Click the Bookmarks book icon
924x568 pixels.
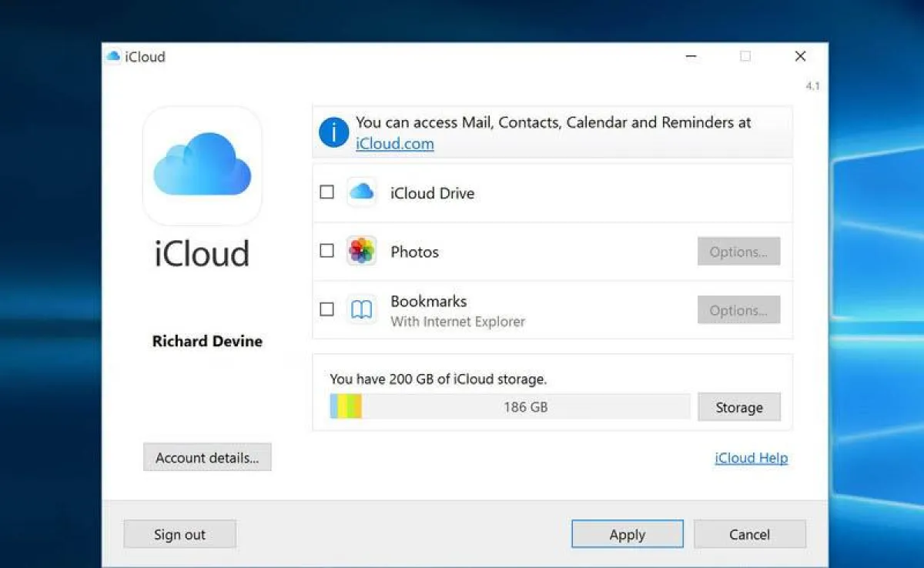click(361, 309)
